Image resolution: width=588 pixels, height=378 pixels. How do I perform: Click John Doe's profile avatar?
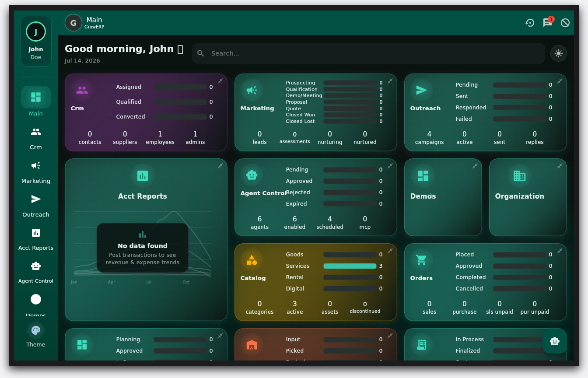coord(36,31)
